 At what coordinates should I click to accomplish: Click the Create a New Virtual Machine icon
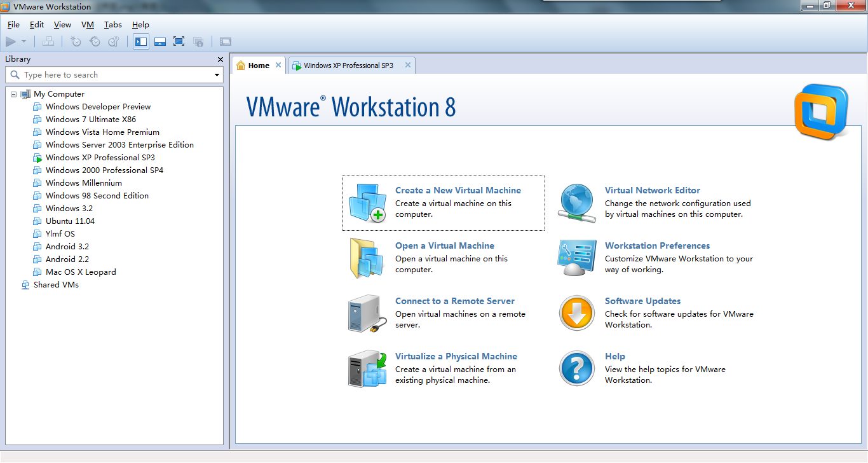pyautogui.click(x=367, y=203)
